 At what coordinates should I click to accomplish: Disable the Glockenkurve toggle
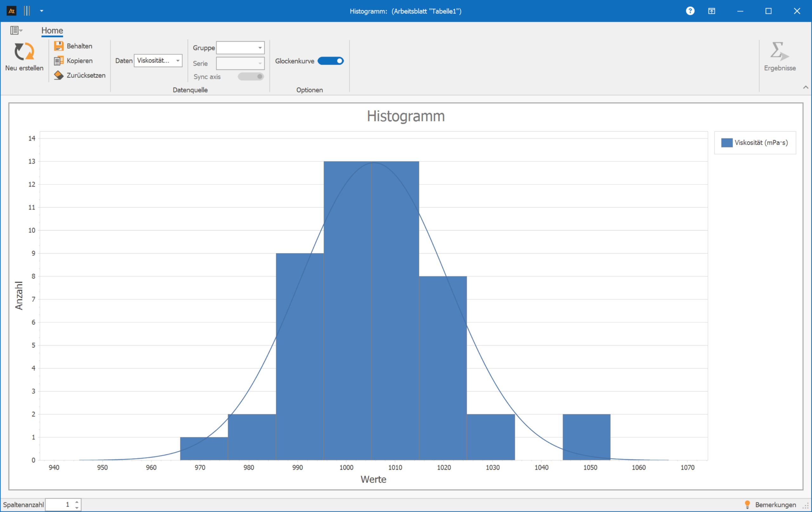point(331,61)
